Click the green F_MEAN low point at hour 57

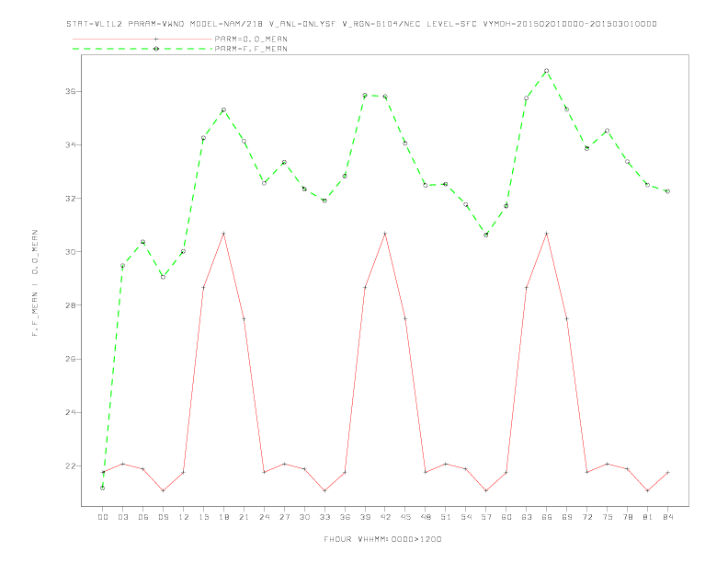[x=486, y=236]
